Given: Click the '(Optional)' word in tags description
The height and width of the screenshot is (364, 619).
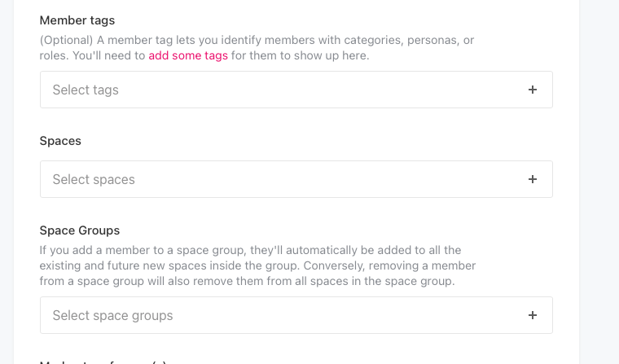Looking at the screenshot, I should point(66,40).
